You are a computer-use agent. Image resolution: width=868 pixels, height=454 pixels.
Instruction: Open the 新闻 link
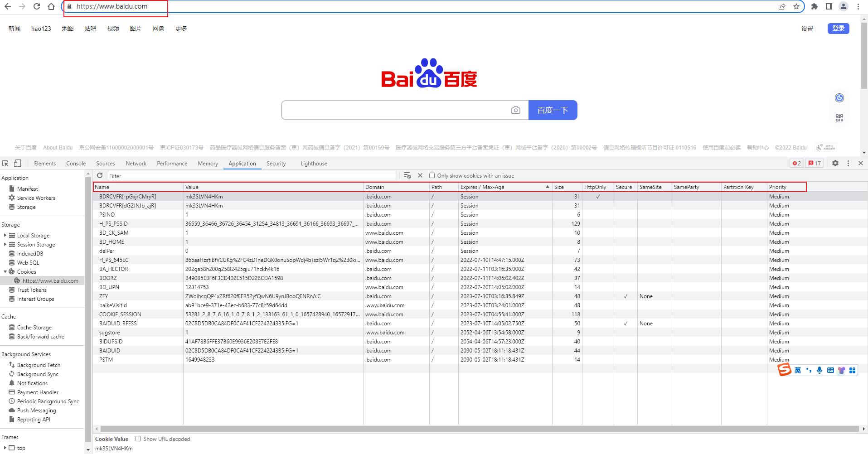[15, 29]
